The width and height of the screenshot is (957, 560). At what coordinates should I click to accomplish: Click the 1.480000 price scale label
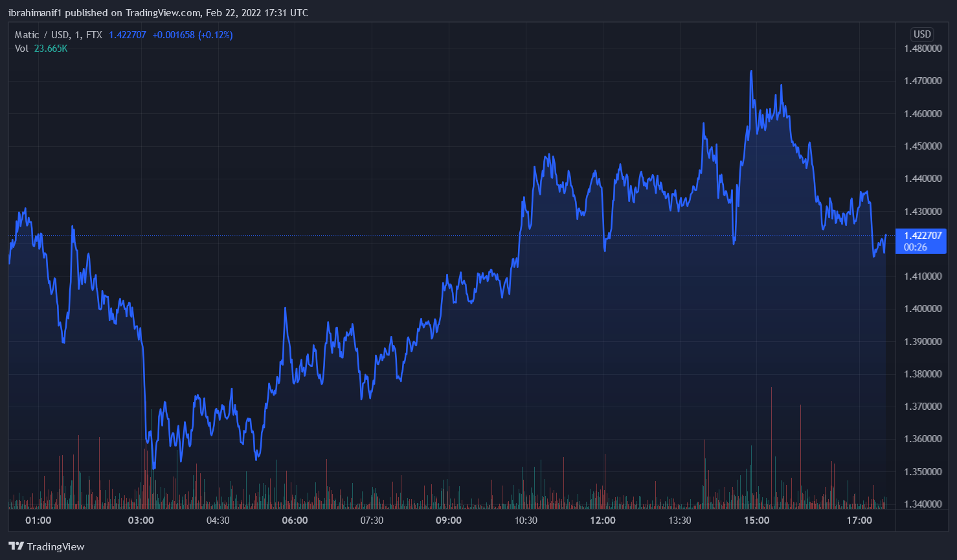(923, 49)
